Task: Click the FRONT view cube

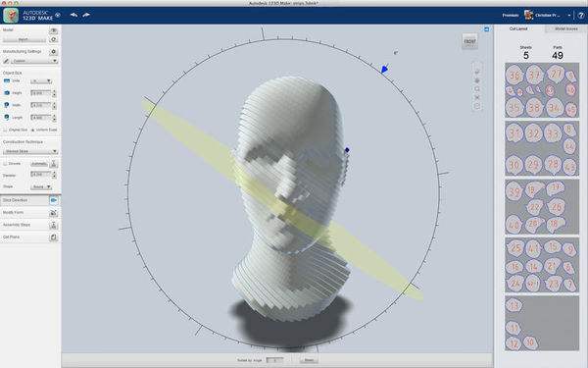Action: (469, 41)
